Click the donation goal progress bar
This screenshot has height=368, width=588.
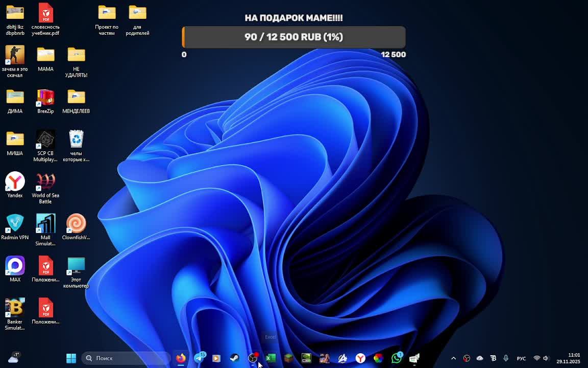(293, 37)
